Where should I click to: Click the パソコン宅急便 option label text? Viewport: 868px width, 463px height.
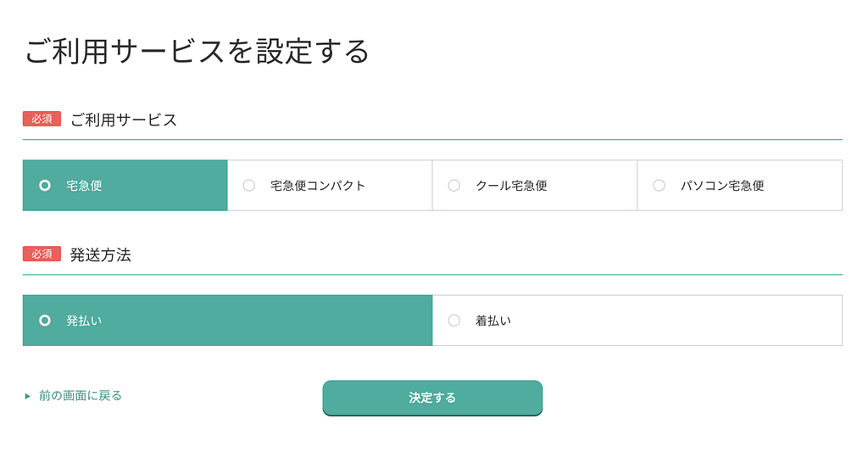point(722,185)
